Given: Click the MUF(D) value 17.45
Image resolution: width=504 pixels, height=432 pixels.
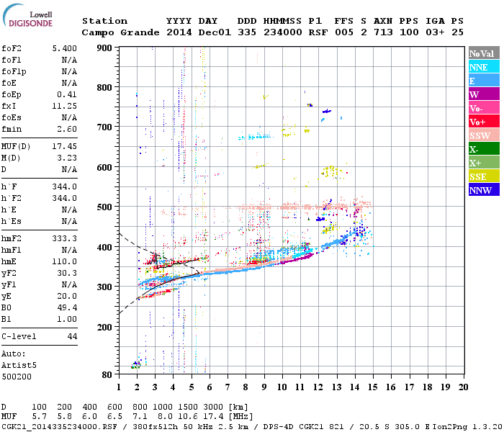Looking at the screenshot, I should [65, 147].
